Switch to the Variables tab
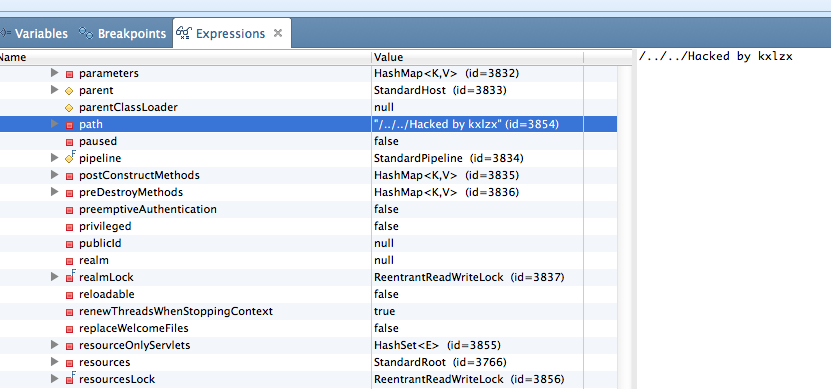The width and height of the screenshot is (831, 389). tap(34, 33)
